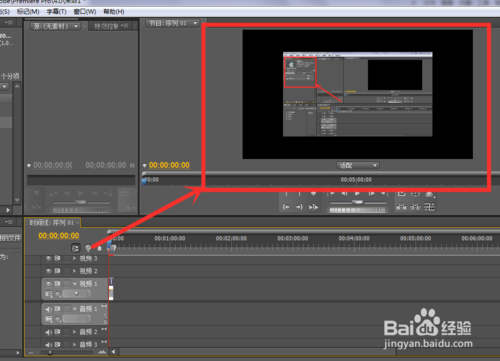Go to next edit point in program monitor
The height and width of the screenshot is (361, 500).
[x=384, y=193]
